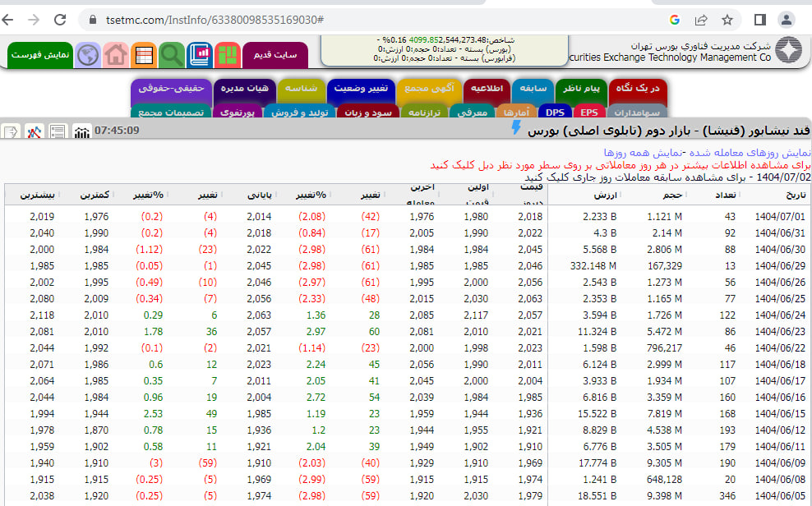This screenshot has width=812, height=506.
Task: Click the browser address bar URL
Action: 214,20
